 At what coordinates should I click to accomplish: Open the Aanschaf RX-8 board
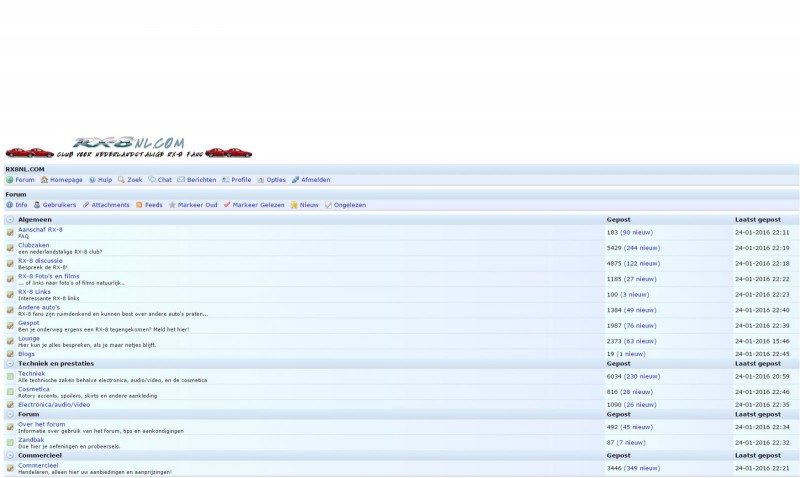tap(40, 230)
